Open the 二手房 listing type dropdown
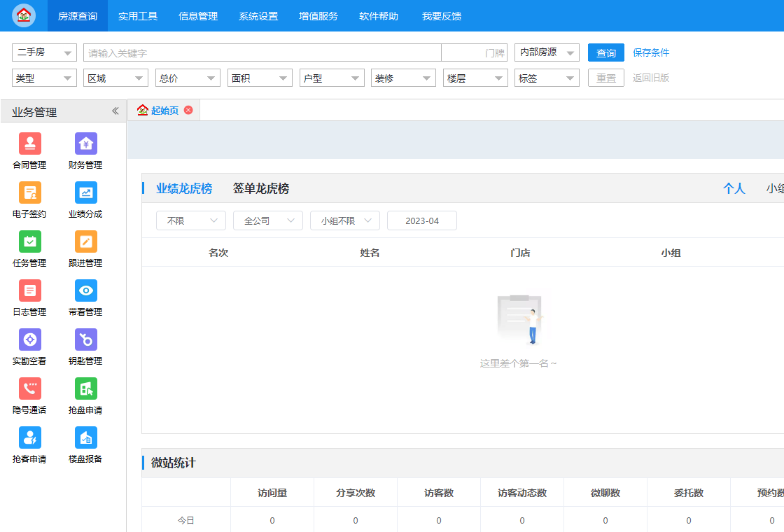784x532 pixels. pyautogui.click(x=44, y=52)
